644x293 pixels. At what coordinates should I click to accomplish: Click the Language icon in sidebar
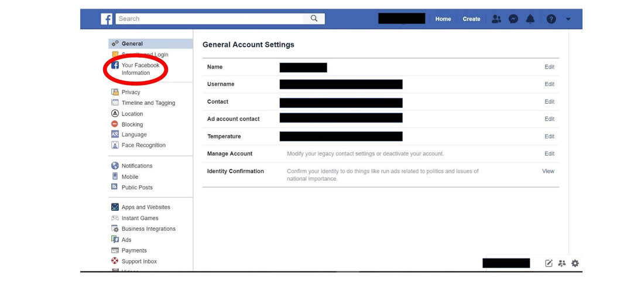115,134
